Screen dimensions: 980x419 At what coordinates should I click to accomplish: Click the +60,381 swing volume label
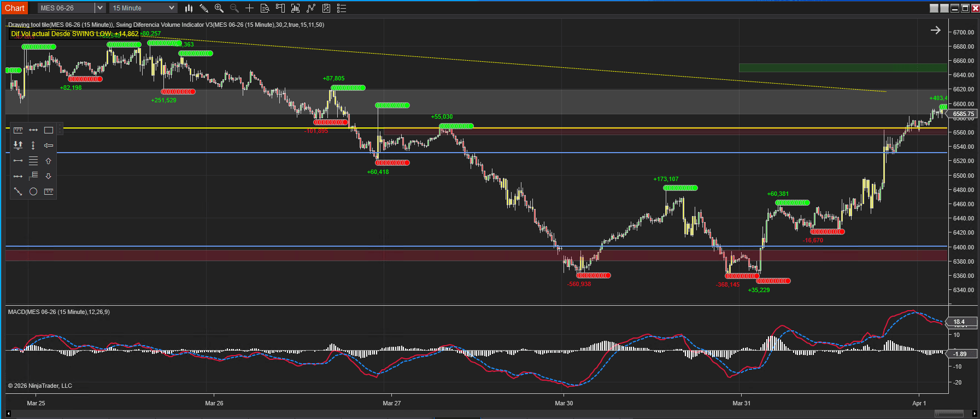click(778, 194)
